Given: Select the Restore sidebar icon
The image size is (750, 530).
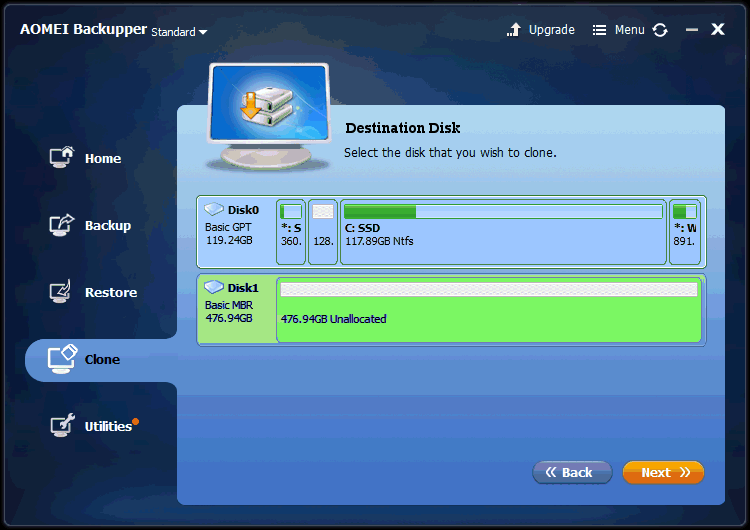Looking at the screenshot, I should tap(61, 291).
